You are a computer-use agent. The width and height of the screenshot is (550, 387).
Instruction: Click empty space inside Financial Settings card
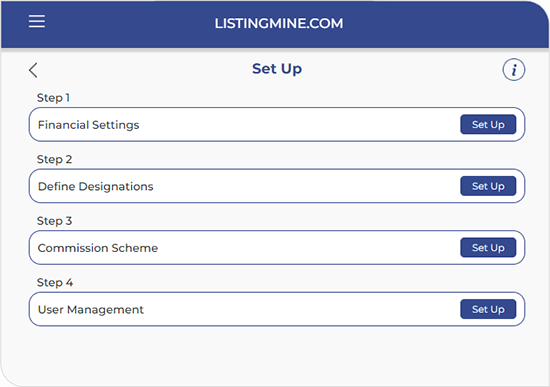pyautogui.click(x=298, y=125)
